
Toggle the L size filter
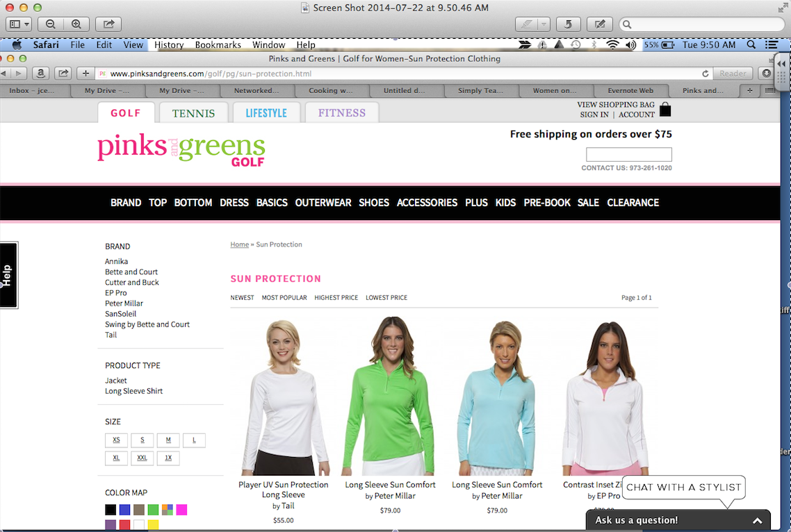point(194,440)
